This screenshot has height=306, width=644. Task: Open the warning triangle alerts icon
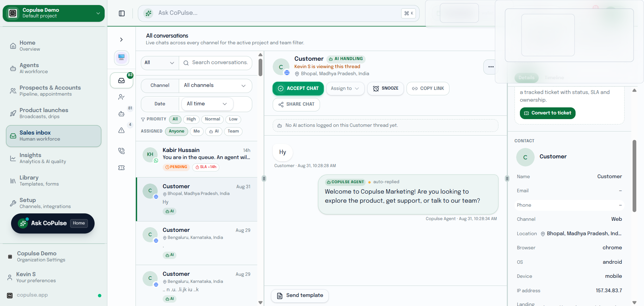click(121, 130)
